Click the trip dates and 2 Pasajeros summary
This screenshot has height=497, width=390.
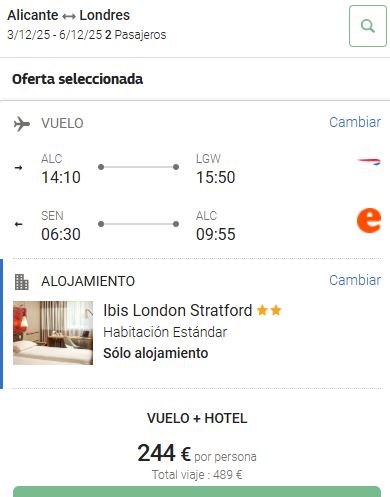pyautogui.click(x=87, y=35)
